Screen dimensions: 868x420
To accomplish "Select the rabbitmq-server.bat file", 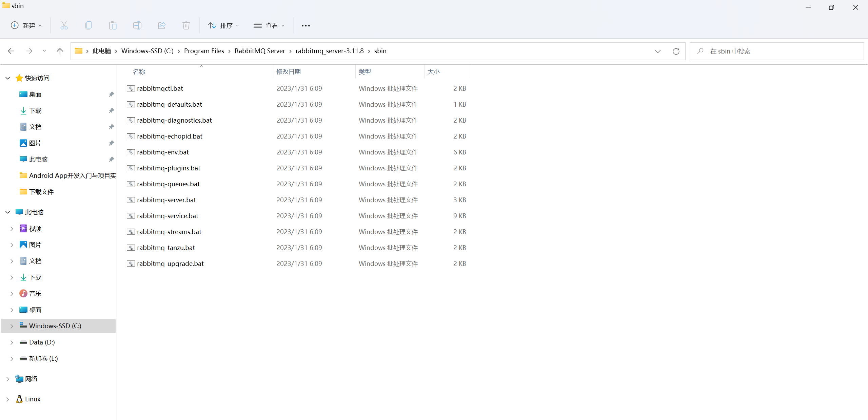I will point(166,200).
